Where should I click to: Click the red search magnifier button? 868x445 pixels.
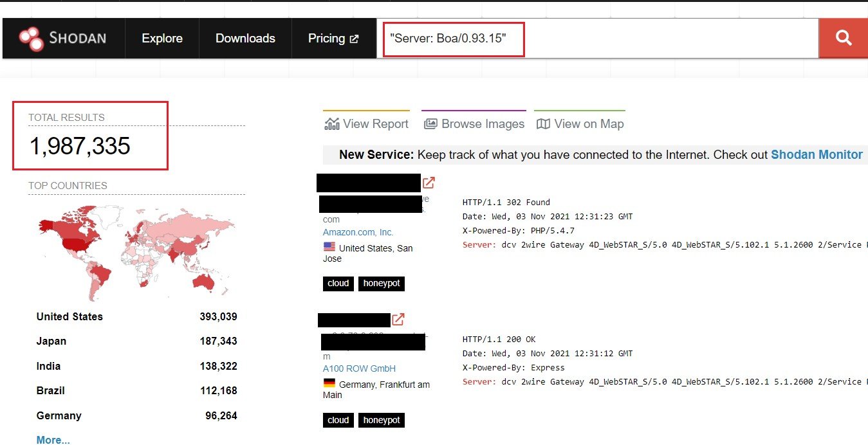(843, 38)
